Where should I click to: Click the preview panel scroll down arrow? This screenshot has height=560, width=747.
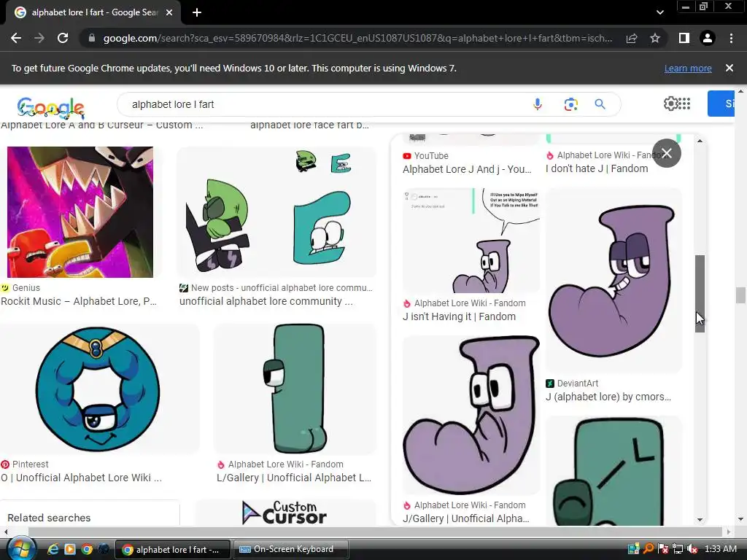(700, 519)
